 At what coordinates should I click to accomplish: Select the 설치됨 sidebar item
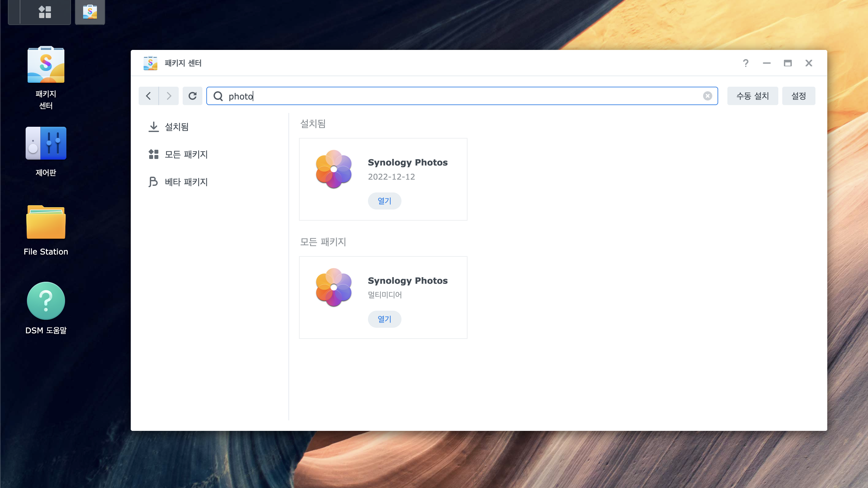click(176, 127)
